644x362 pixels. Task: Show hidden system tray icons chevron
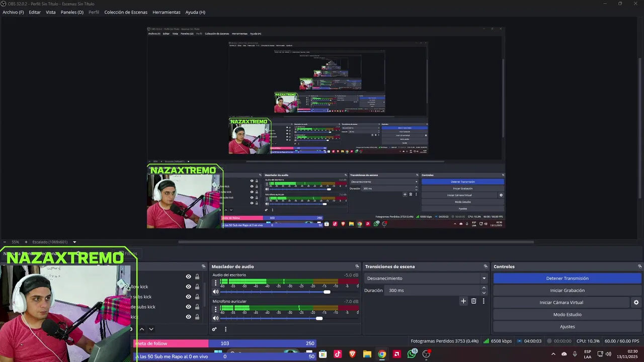click(553, 354)
